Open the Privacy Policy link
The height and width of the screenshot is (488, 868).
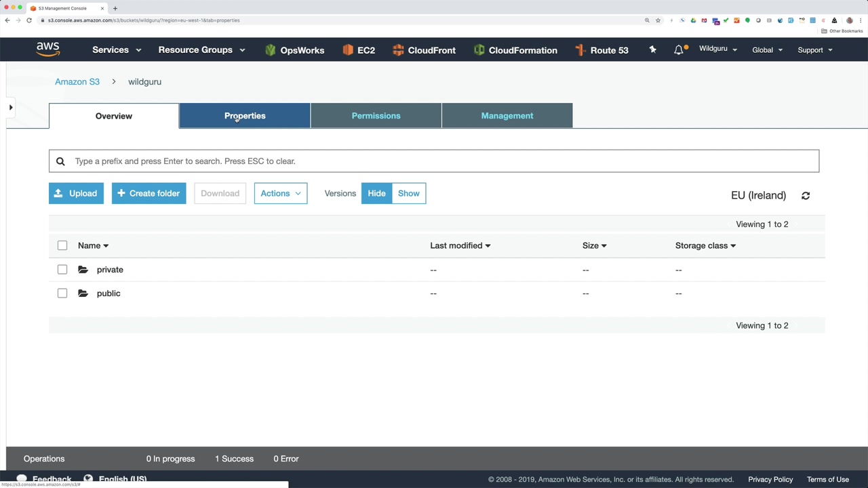pyautogui.click(x=770, y=479)
